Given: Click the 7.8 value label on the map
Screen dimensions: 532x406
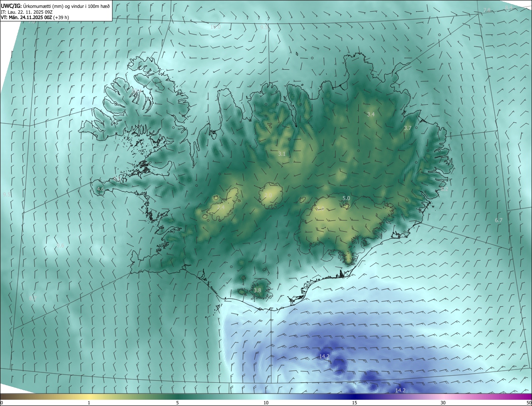Looking at the screenshot, I should 487,10.
